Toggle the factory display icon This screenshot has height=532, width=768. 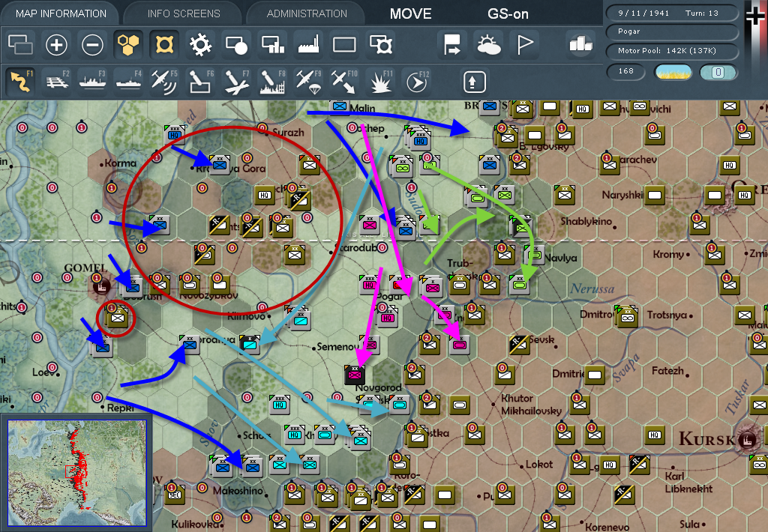point(308,45)
